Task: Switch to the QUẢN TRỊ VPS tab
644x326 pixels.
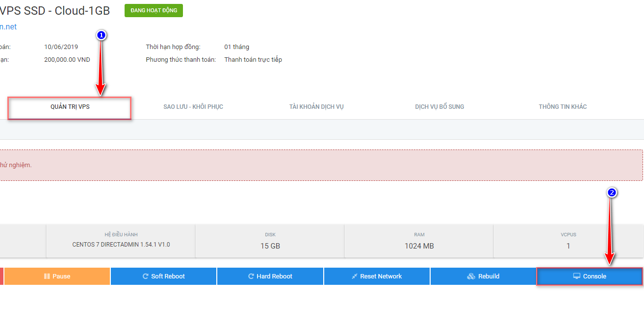Action: [x=70, y=107]
